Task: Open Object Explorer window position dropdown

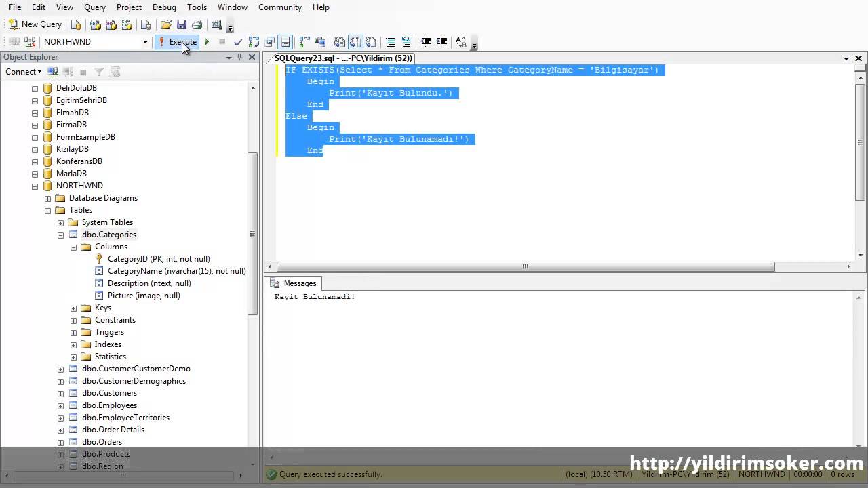Action: pyautogui.click(x=229, y=57)
